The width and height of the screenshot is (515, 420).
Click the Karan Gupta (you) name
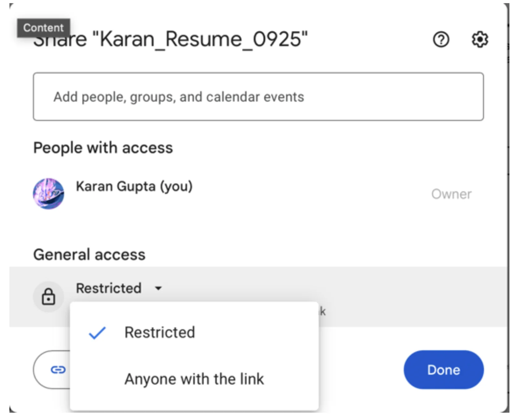pos(134,186)
